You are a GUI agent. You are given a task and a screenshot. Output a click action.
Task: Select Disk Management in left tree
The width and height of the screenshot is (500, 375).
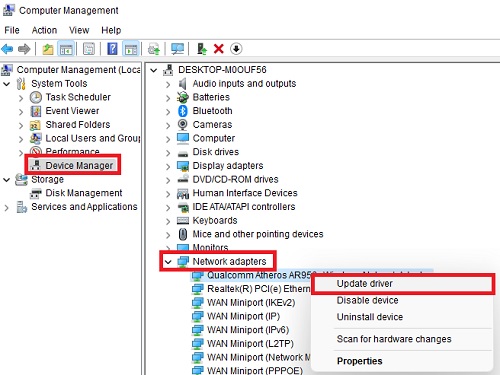pyautogui.click(x=84, y=193)
